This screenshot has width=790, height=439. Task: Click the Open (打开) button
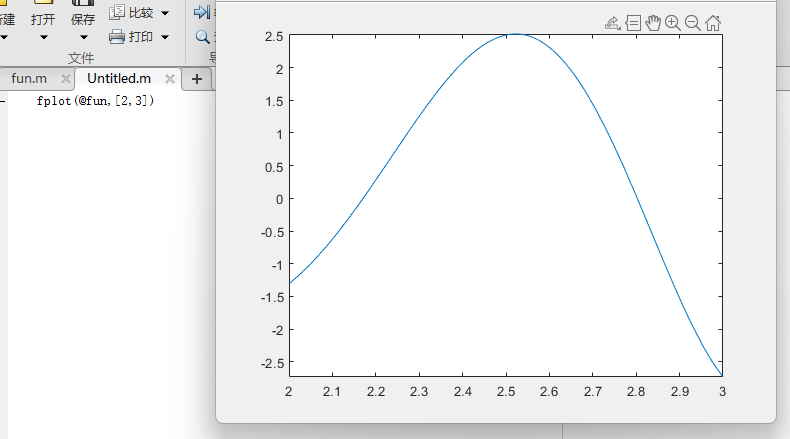pyautogui.click(x=43, y=19)
